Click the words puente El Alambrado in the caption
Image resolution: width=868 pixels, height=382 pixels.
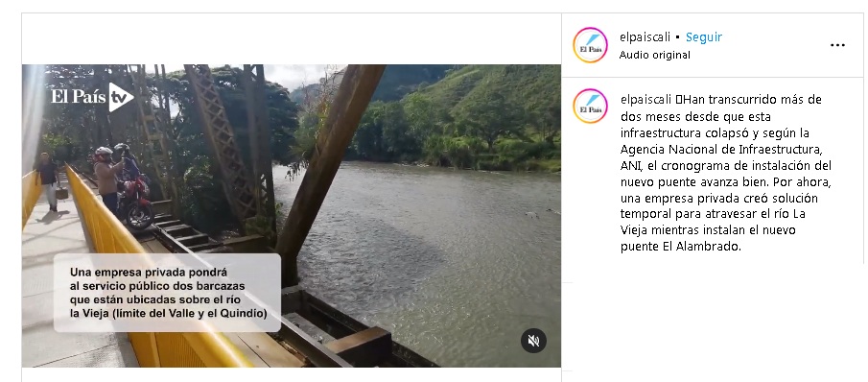tap(680, 247)
